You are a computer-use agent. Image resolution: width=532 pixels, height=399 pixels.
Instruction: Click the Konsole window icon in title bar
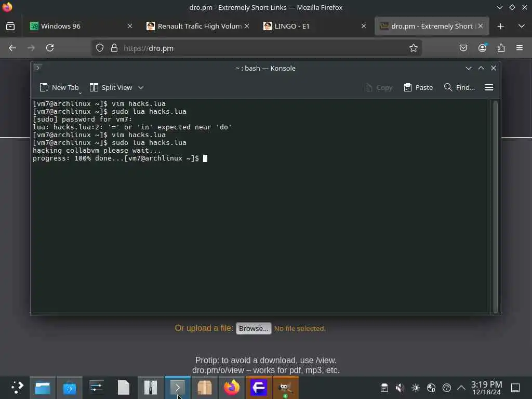point(37,68)
